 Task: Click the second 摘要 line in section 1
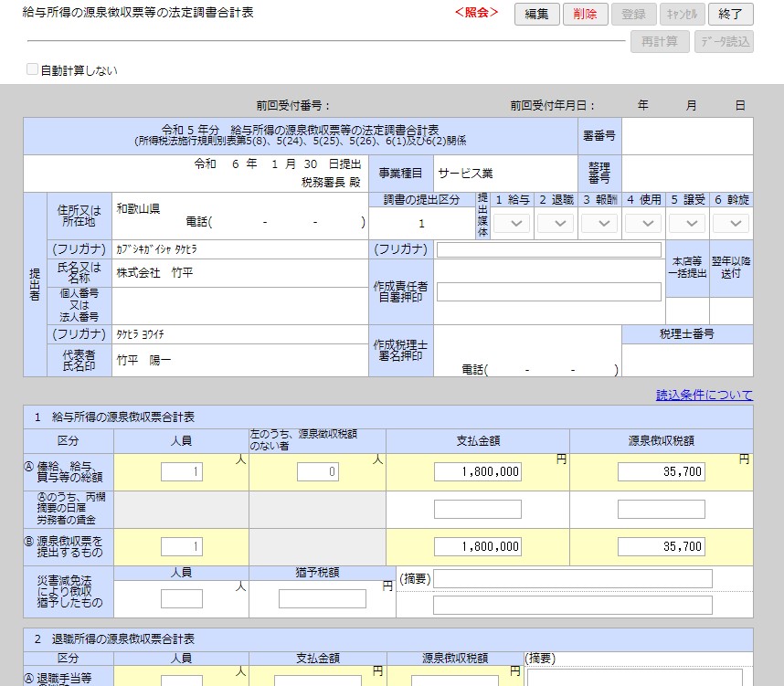573,605
